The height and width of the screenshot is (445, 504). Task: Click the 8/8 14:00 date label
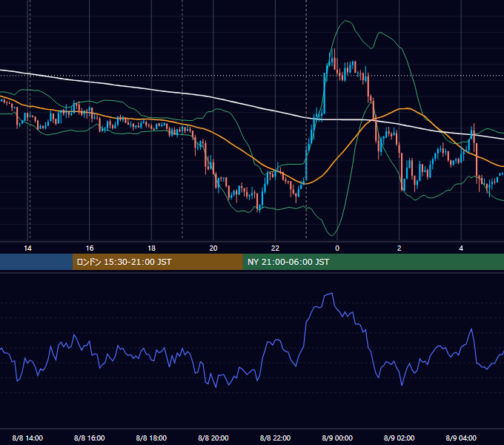(x=27, y=438)
